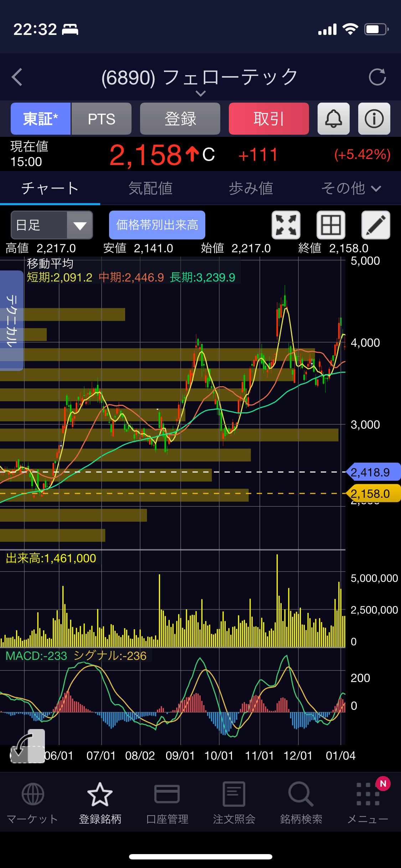Open price alert bell settings
The image size is (401, 868).
click(x=333, y=119)
